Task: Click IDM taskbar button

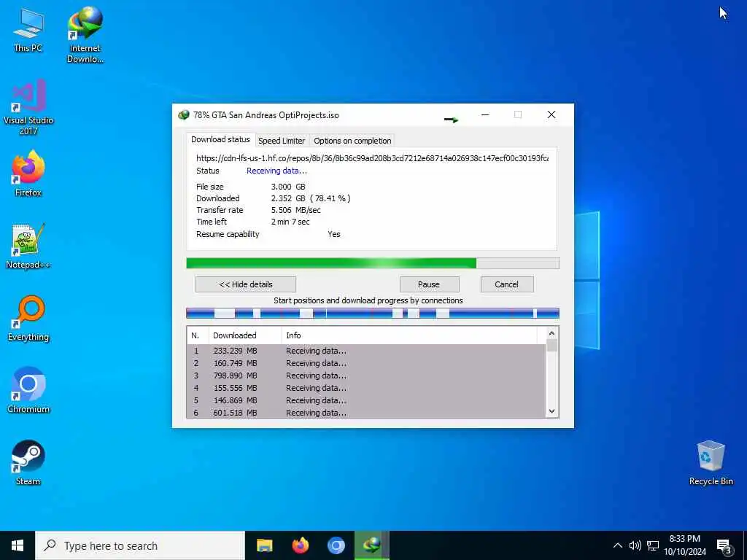Action: [371, 545]
